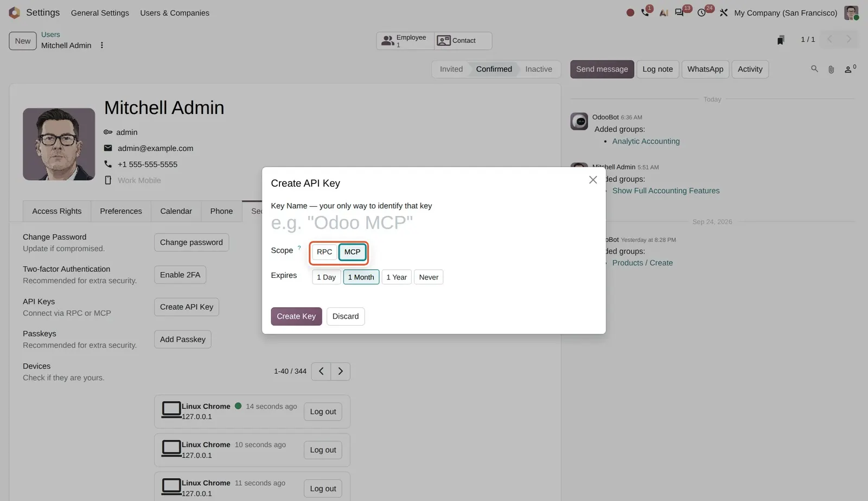Go to next devices page

tap(341, 372)
